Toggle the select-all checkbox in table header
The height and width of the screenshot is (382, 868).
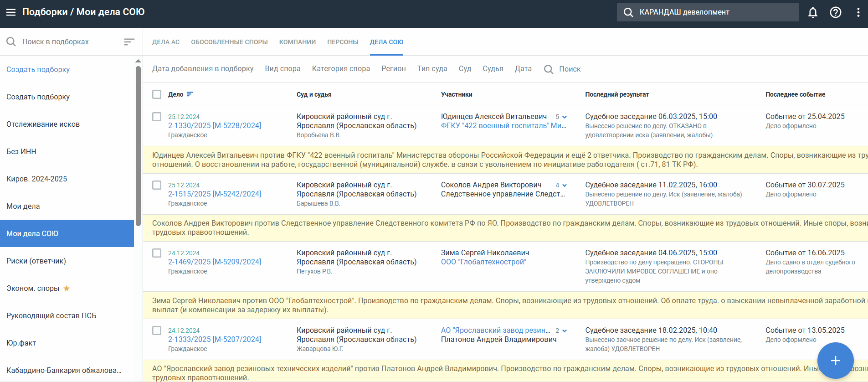[x=157, y=94]
